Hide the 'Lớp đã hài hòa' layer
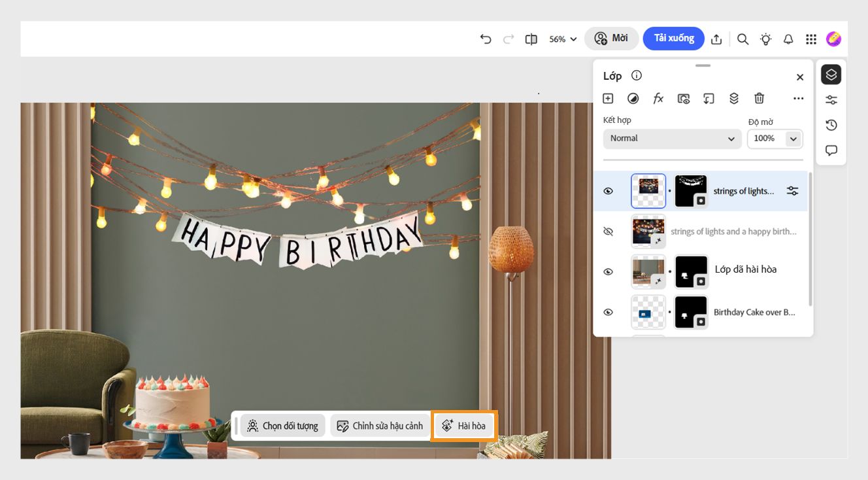The width and height of the screenshot is (868, 480). click(608, 271)
